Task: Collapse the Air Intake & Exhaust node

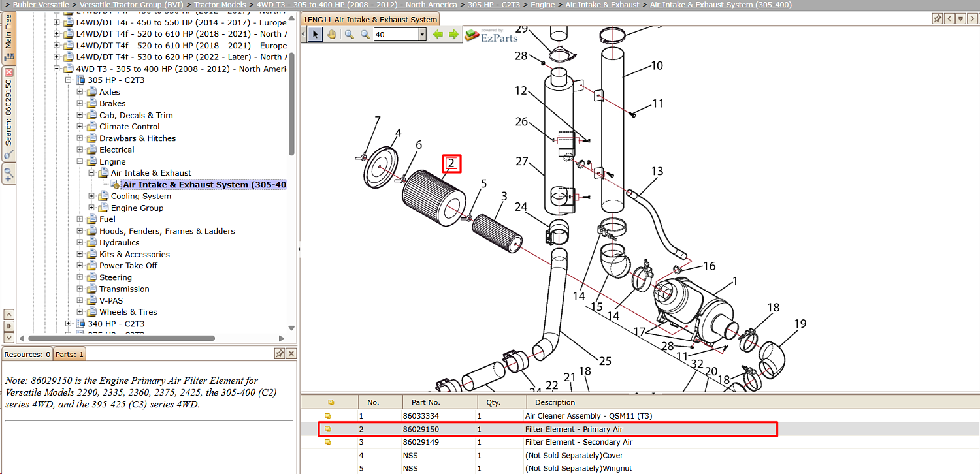Action: tap(91, 173)
